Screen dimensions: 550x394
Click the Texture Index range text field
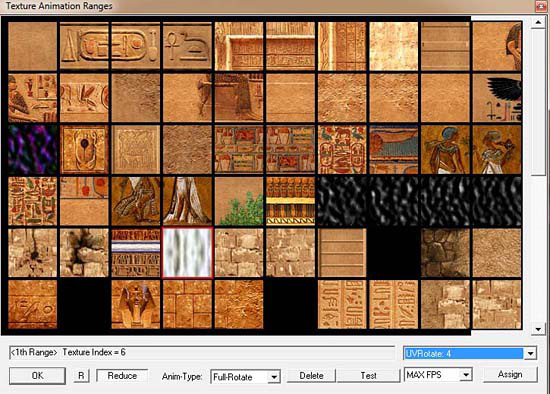[202, 352]
